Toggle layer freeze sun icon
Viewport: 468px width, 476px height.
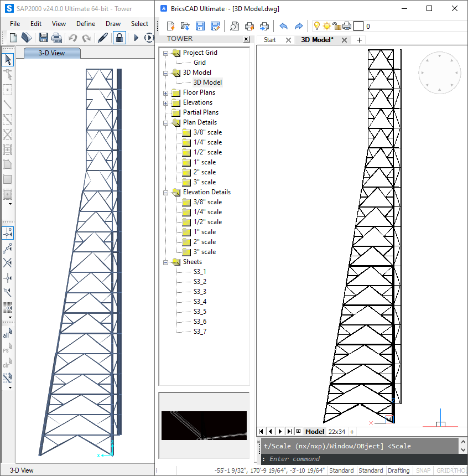pos(326,25)
